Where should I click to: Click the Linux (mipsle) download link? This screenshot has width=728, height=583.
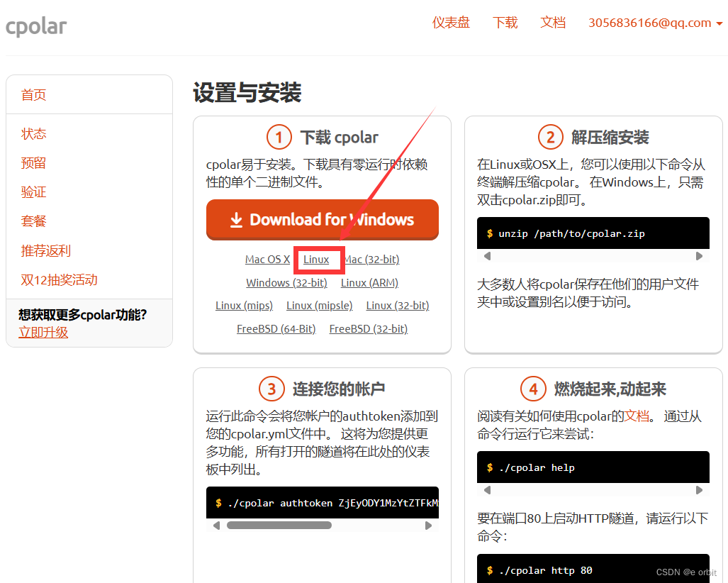[320, 305]
